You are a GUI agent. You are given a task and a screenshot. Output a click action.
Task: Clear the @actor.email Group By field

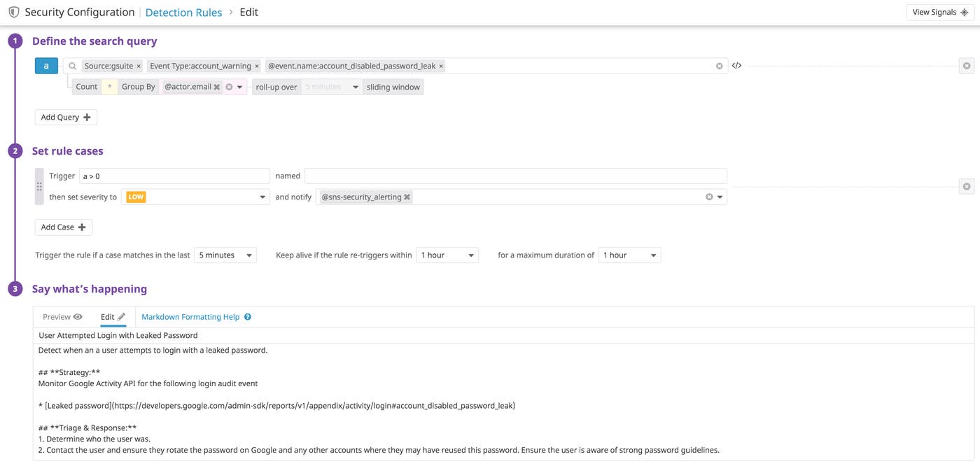tap(230, 86)
